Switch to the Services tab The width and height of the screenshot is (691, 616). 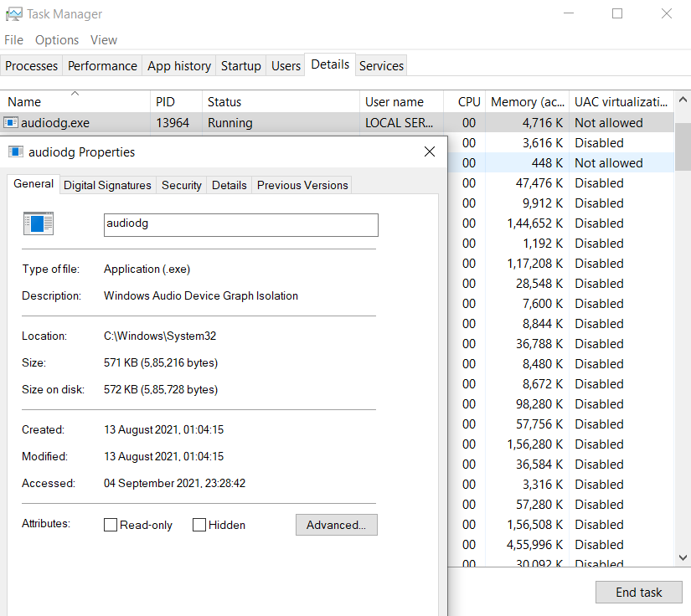click(x=381, y=66)
